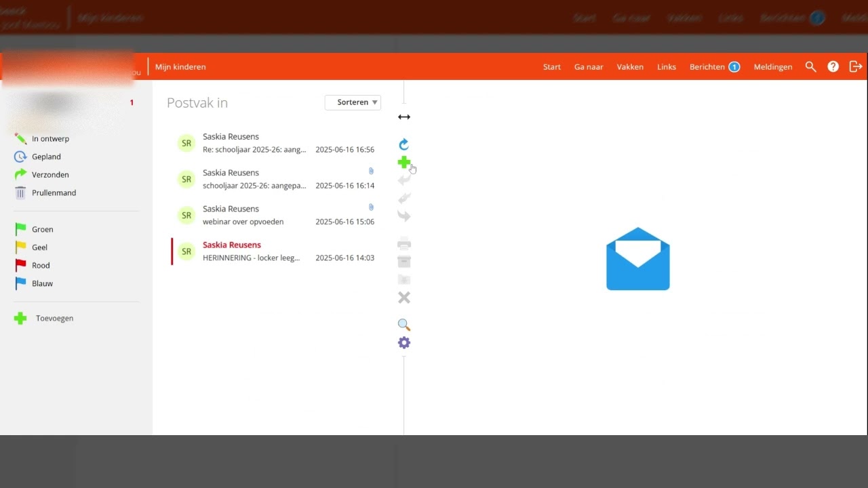The width and height of the screenshot is (868, 488).
Task: Compose a new message with the green plus
Action: click(404, 162)
